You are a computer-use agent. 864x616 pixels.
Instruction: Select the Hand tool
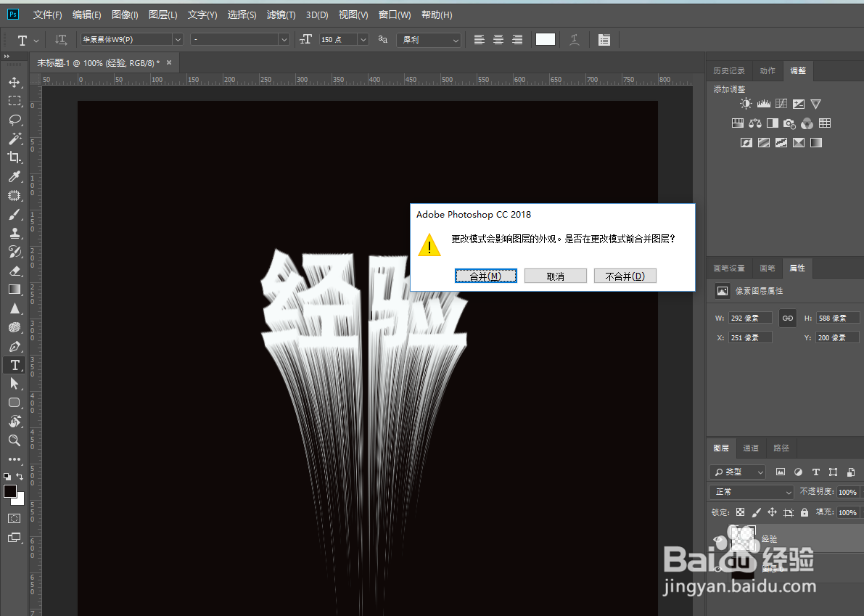point(15,422)
